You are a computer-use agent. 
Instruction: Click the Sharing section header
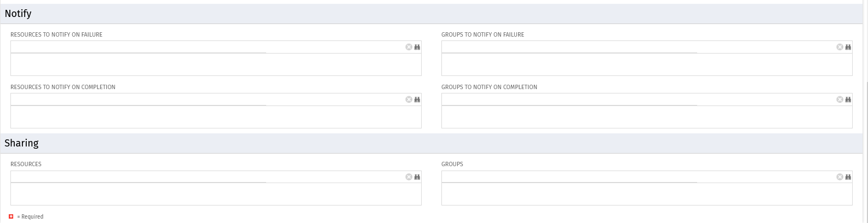[x=21, y=143]
